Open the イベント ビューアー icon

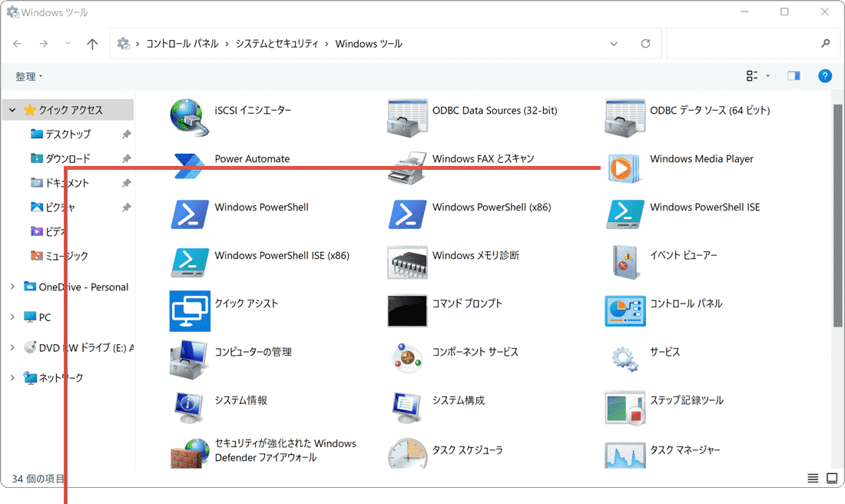point(625,263)
